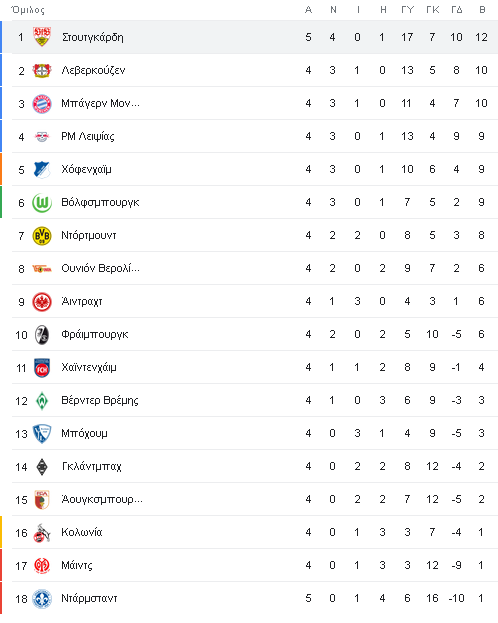
Task: Open the Γκλάντμπαχ team entry
Action: pyautogui.click(x=91, y=466)
